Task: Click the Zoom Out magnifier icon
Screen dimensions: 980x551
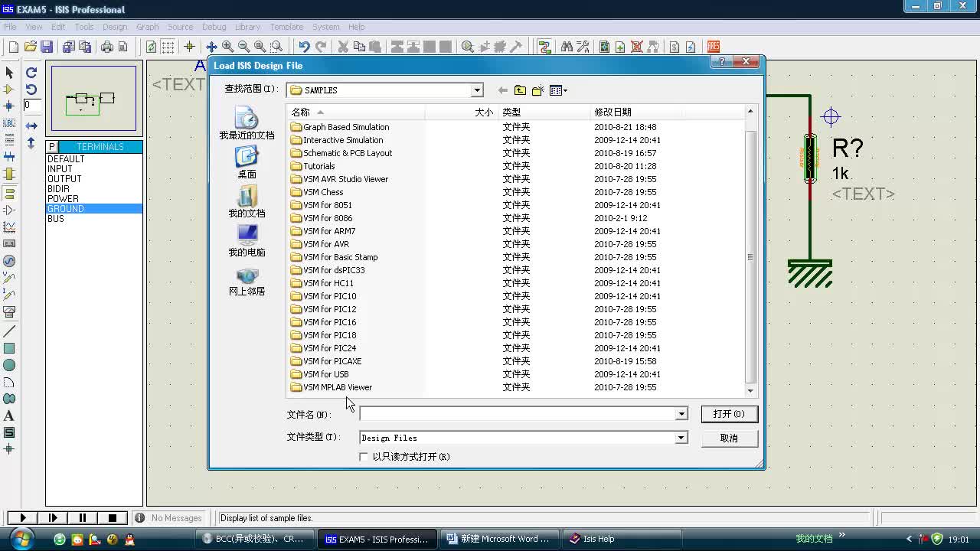Action: [243, 47]
